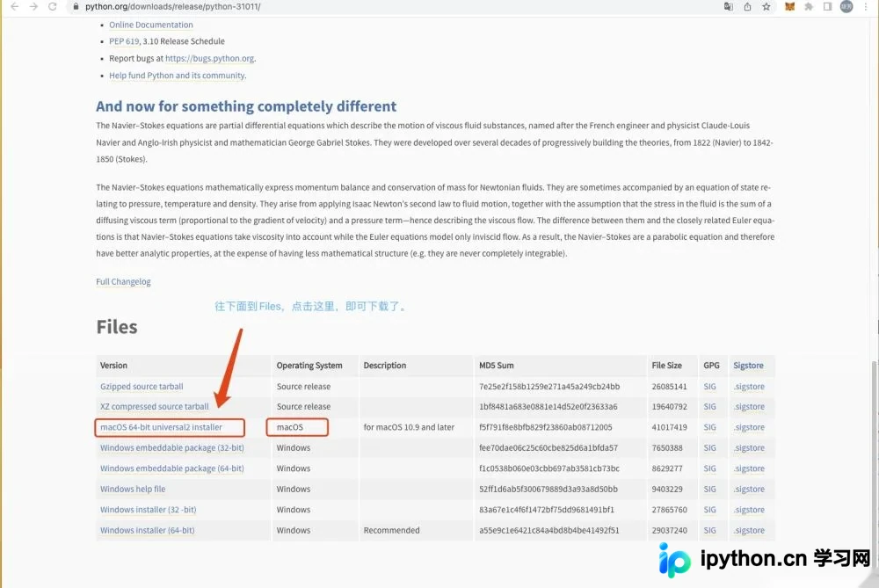The width and height of the screenshot is (879, 588).
Task: Click the file size 26085141
Action: [669, 386]
